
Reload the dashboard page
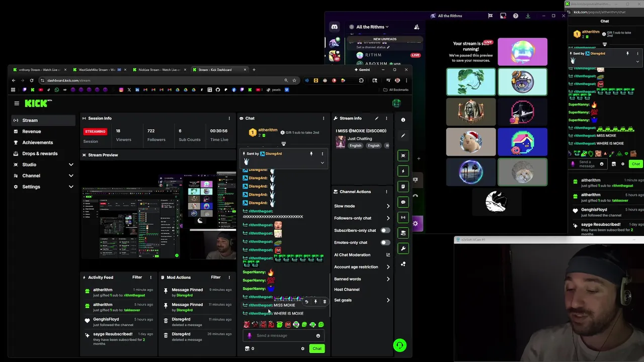tap(32, 80)
